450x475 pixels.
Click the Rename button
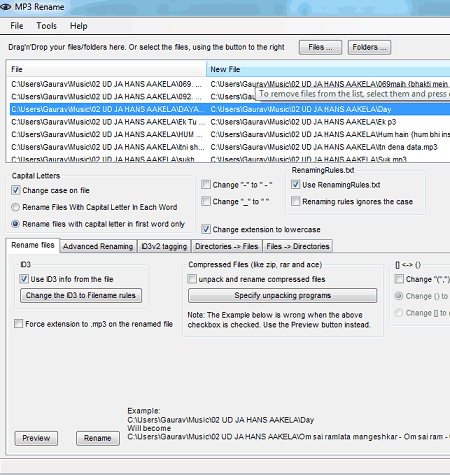[98, 438]
